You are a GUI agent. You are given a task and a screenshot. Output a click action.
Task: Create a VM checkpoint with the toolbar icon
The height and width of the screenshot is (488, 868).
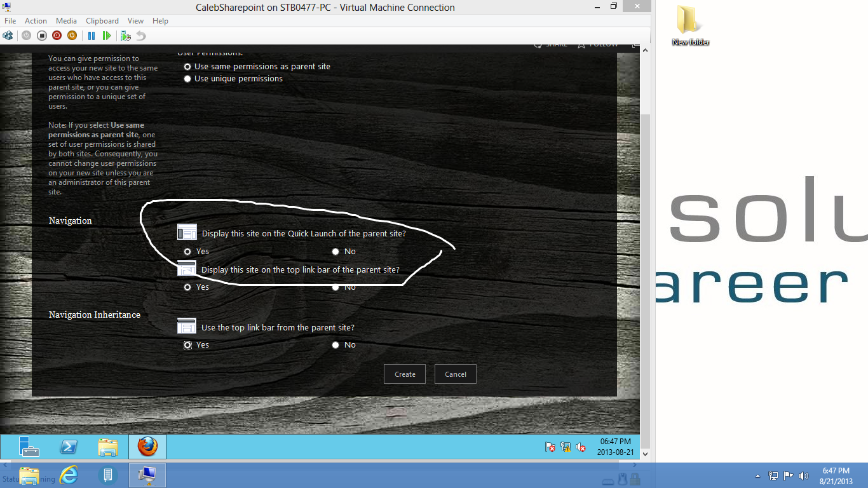[126, 36]
